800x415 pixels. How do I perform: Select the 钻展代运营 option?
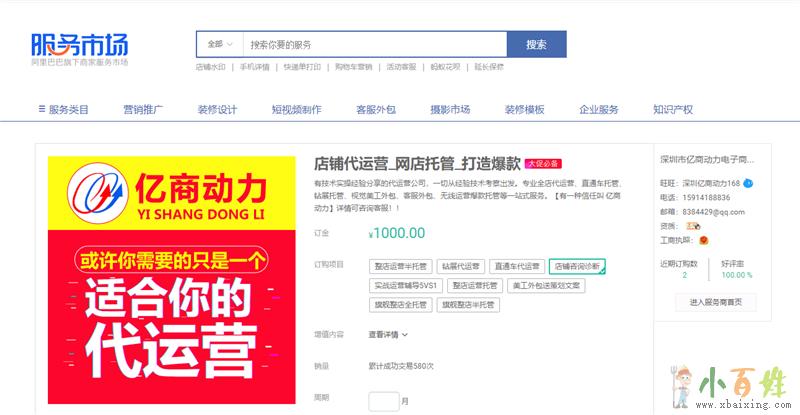point(460,266)
